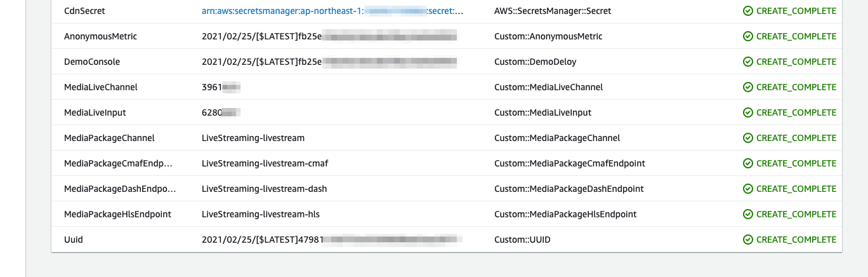868x277 pixels.
Task: Click the AnonymousMetric status checkmark icon
Action: (748, 36)
